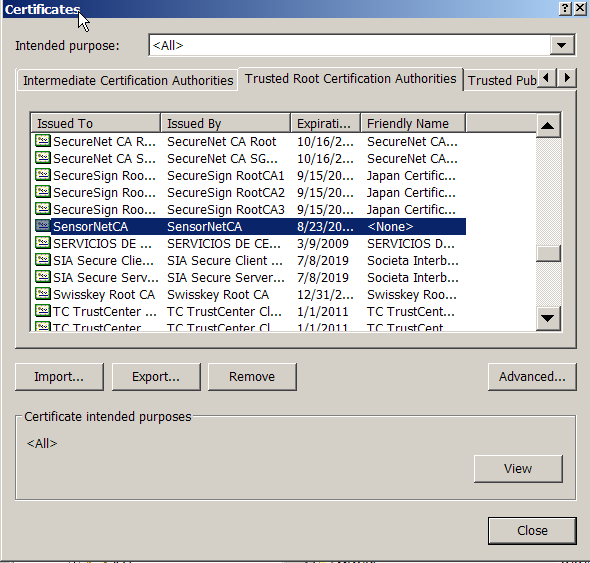Select Trusted Root Certification Authorities tab
This screenshot has width=590, height=563.
pyautogui.click(x=350, y=79)
